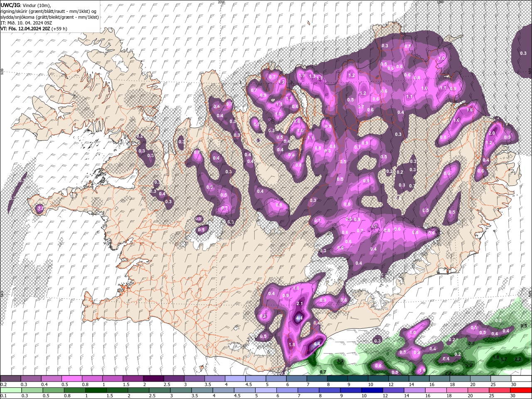Pick the lower legend swatch between 7 and 8

[x=308, y=390]
